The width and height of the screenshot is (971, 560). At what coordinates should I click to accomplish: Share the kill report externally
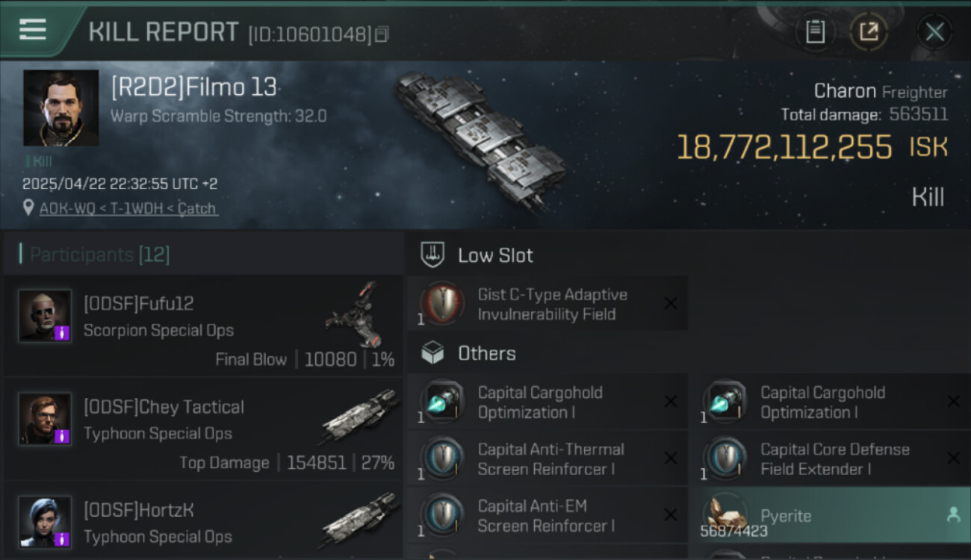click(869, 32)
